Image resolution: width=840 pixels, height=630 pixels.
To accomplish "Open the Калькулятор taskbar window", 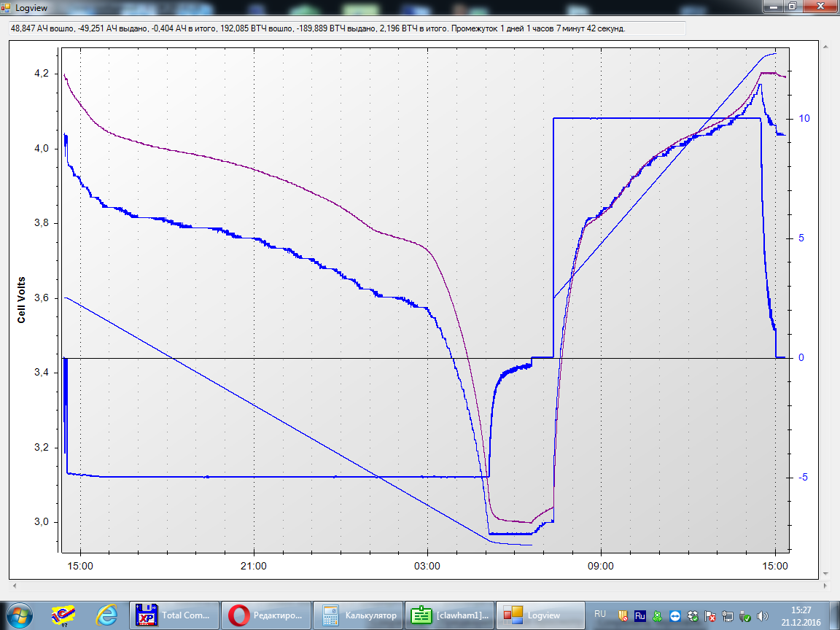I will pyautogui.click(x=357, y=615).
